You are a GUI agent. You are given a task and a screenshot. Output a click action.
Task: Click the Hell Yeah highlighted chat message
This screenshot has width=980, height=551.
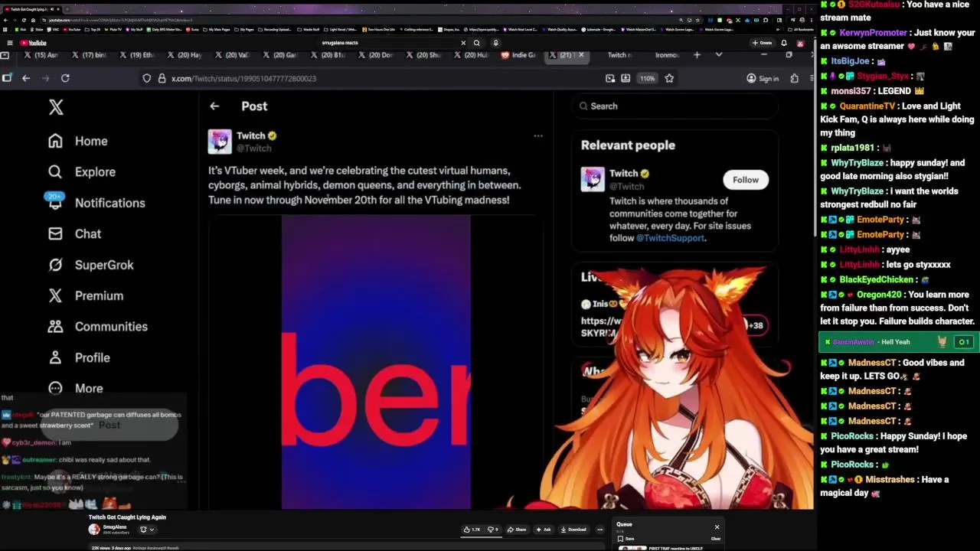click(x=897, y=342)
